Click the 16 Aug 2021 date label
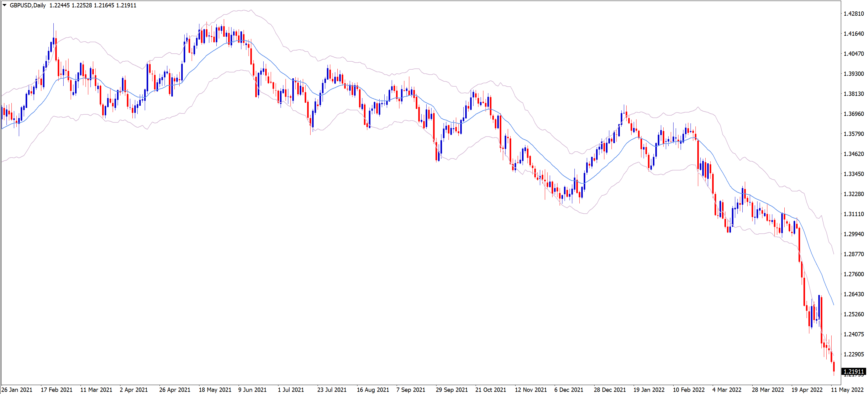Image resolution: width=868 pixels, height=394 pixels. tap(373, 390)
